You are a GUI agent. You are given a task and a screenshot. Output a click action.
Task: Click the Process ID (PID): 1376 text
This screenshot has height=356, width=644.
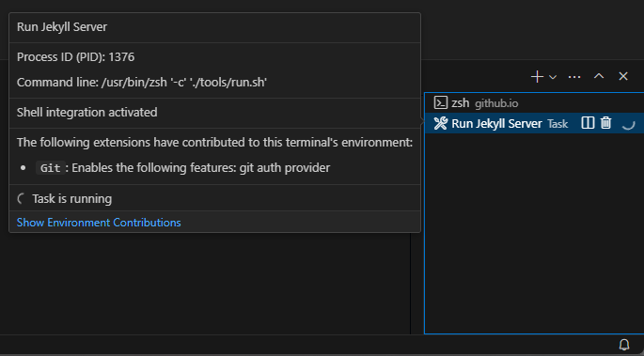pyautogui.click(x=75, y=56)
